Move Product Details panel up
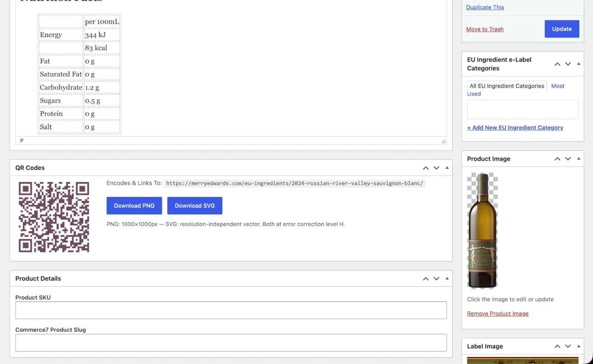Screen dimensions: 593x364 pos(426,279)
